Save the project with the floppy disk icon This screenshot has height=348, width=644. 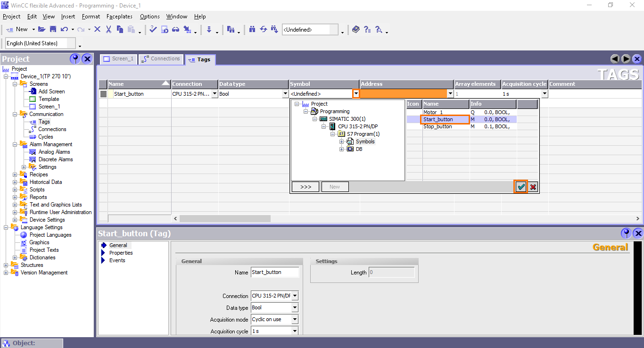tap(53, 29)
